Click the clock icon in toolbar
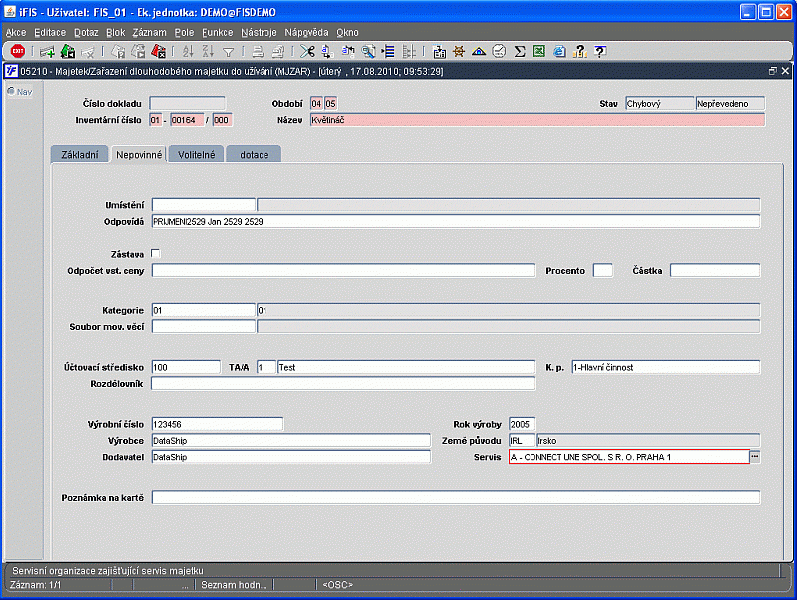Viewport: 797px width, 600px height. pos(499,51)
